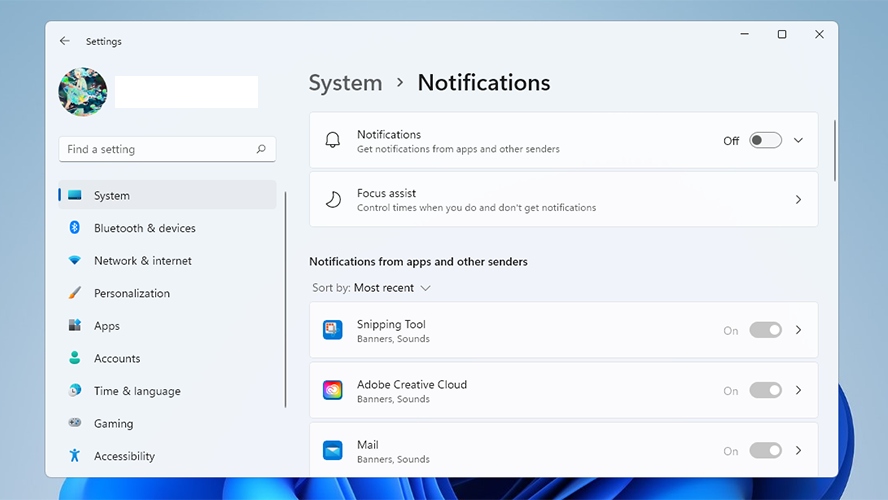Click the user profile avatar picture
888x500 pixels.
click(83, 92)
